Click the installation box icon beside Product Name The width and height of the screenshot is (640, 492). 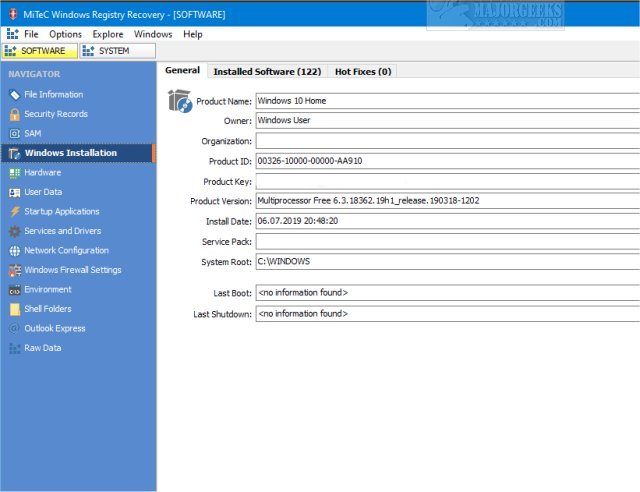tap(180, 101)
